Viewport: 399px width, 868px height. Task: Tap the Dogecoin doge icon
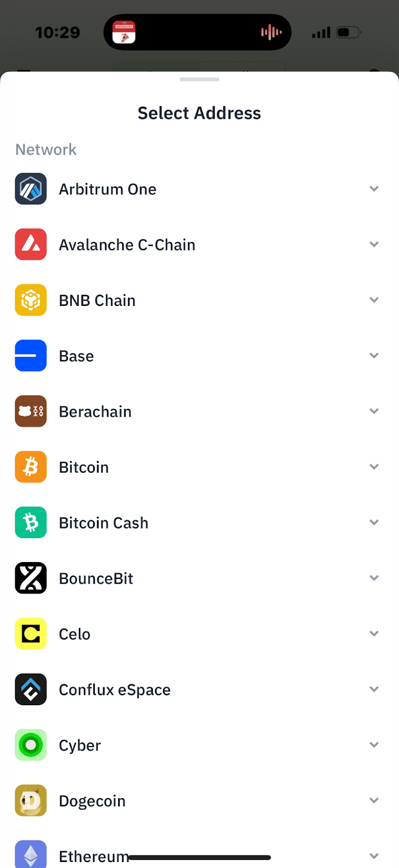click(x=31, y=801)
